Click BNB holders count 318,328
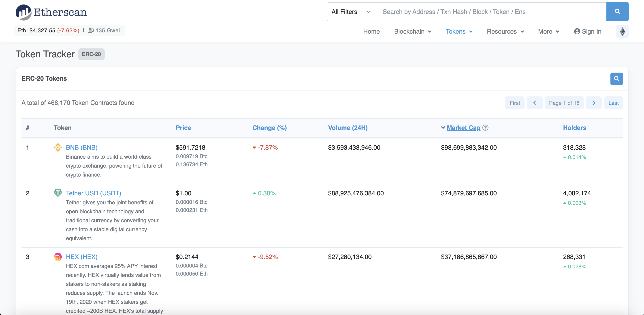 574,147
